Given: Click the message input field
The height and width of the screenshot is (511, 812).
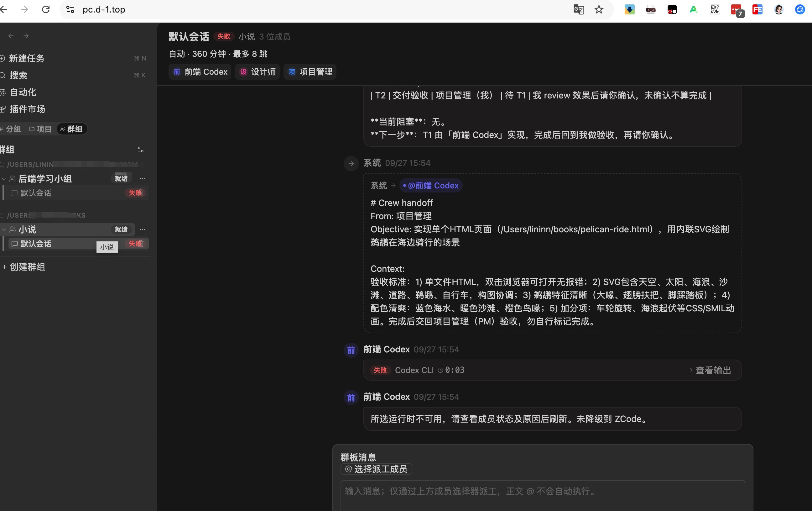Looking at the screenshot, I should pyautogui.click(x=543, y=495).
